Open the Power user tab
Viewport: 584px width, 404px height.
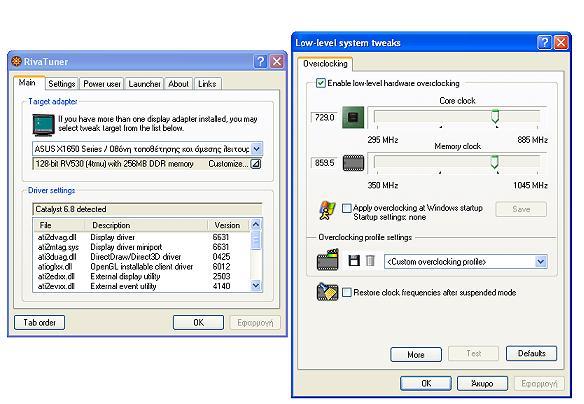[x=102, y=84]
